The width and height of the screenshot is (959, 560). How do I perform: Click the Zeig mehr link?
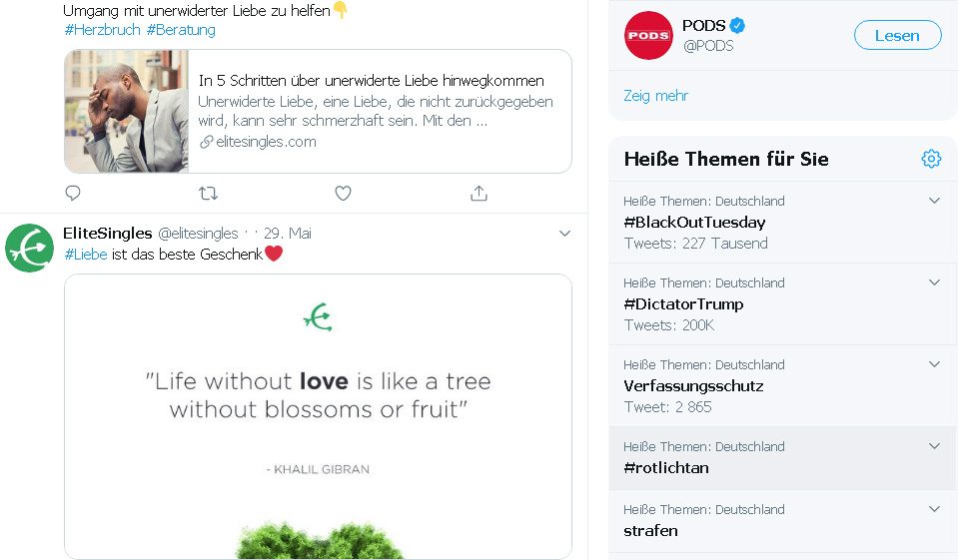pyautogui.click(x=655, y=96)
